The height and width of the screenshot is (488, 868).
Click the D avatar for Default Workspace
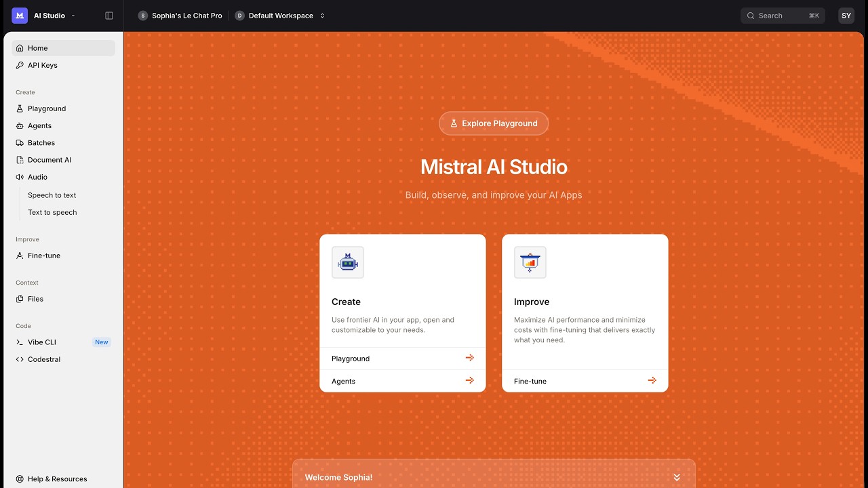click(x=239, y=16)
